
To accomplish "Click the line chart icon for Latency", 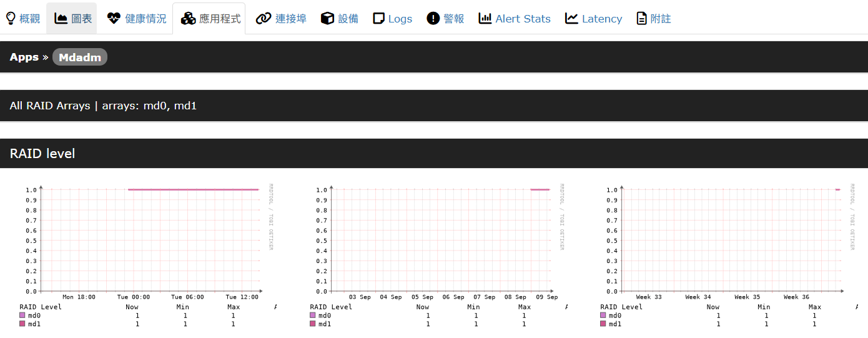I will point(571,19).
